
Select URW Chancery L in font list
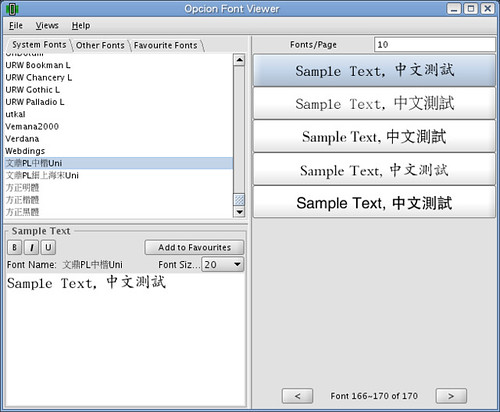click(119, 77)
